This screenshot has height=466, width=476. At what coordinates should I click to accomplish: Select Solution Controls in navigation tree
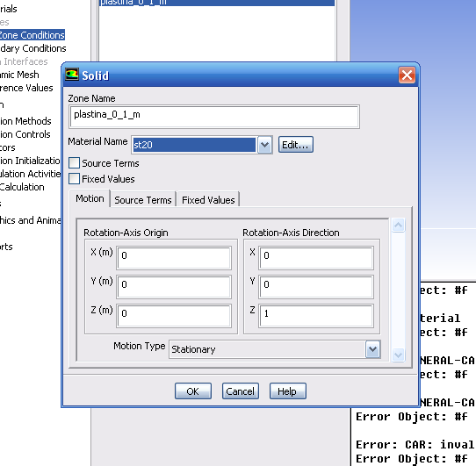point(25,134)
